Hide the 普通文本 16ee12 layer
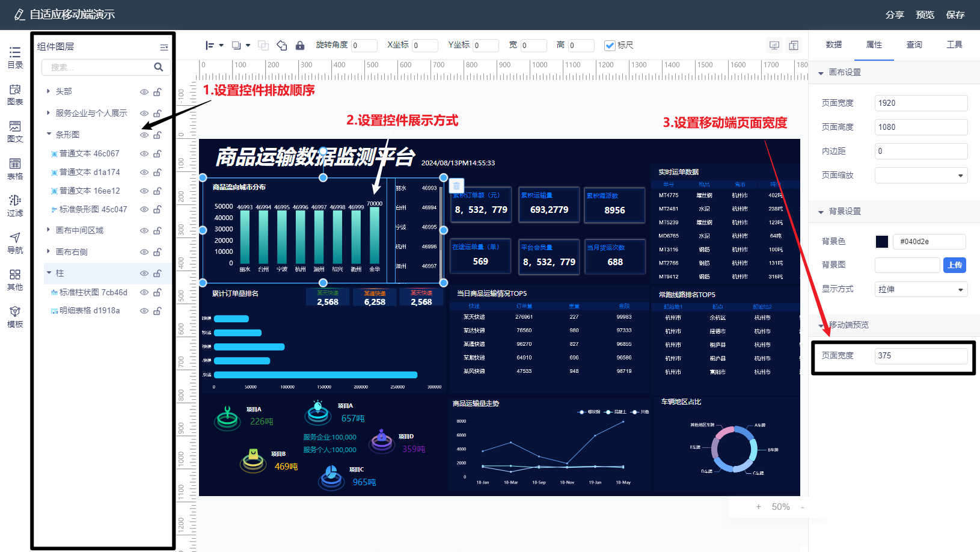Screen dimensions: 980x552 [144, 191]
